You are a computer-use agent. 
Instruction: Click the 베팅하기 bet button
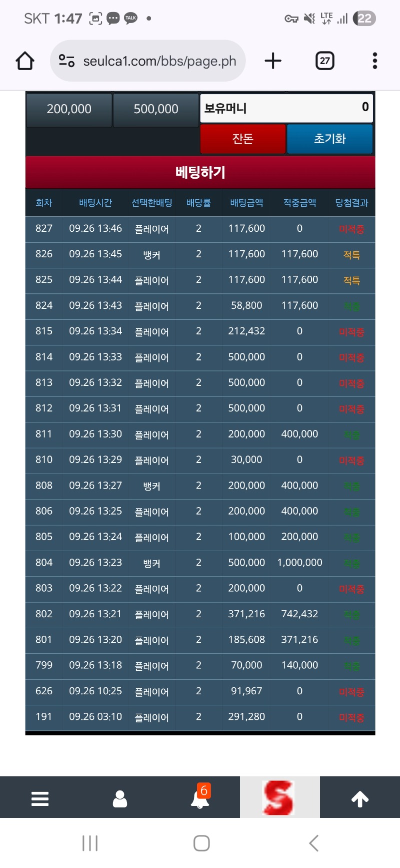(200, 172)
